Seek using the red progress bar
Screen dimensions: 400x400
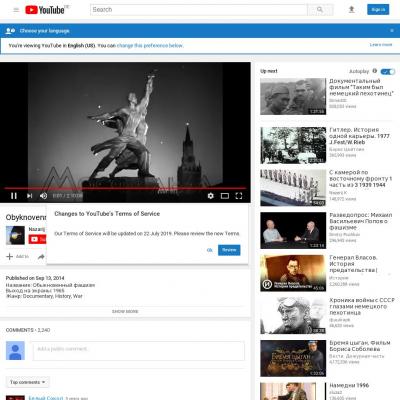125,188
